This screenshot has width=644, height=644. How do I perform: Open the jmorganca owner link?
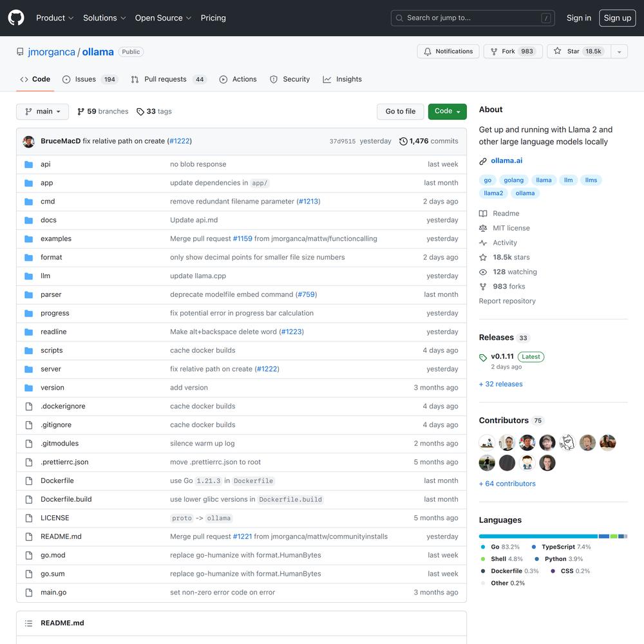(x=52, y=52)
